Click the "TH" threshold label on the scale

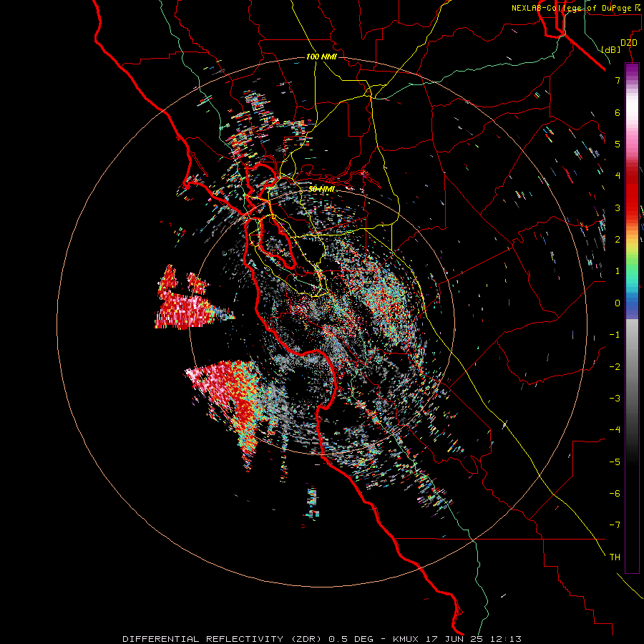click(x=615, y=557)
